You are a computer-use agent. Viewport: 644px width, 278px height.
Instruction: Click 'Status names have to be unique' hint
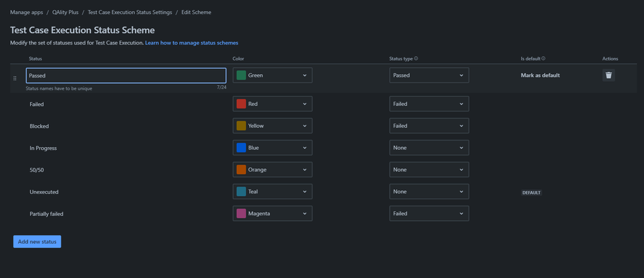[59, 88]
